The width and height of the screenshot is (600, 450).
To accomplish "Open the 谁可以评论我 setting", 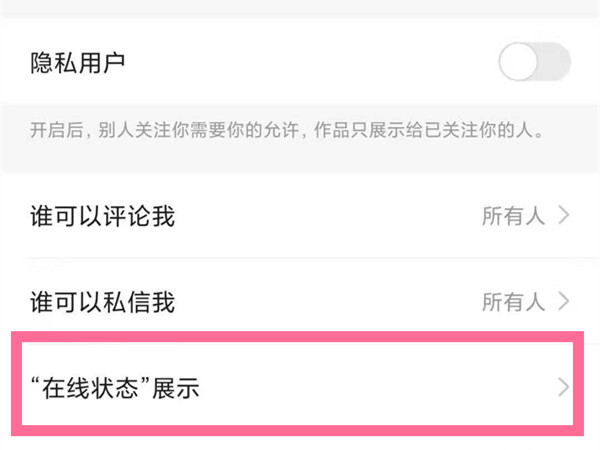I will click(103, 215).
